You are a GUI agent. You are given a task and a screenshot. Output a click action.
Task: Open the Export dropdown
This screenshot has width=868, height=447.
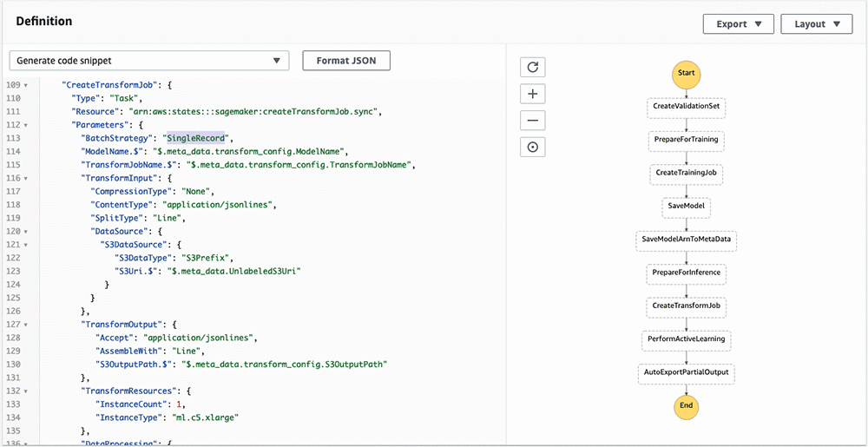click(x=739, y=24)
